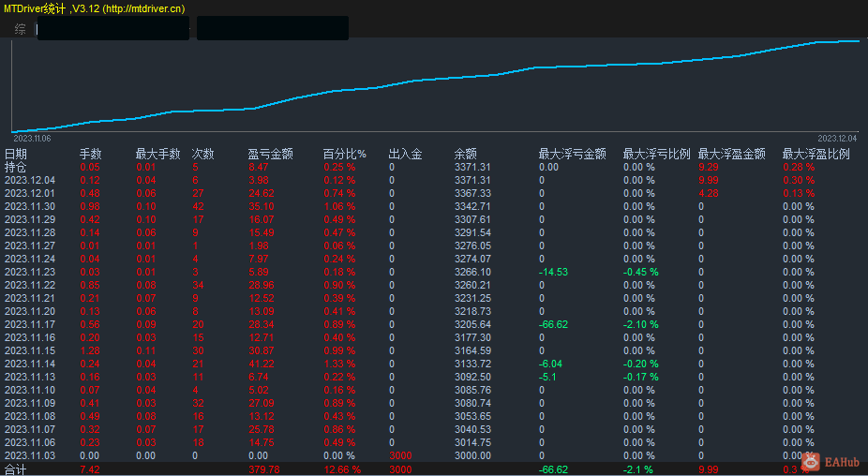The width and height of the screenshot is (868, 476).
Task: Click balance 3000.00 in 2023.11.03 row
Action: [x=472, y=455]
